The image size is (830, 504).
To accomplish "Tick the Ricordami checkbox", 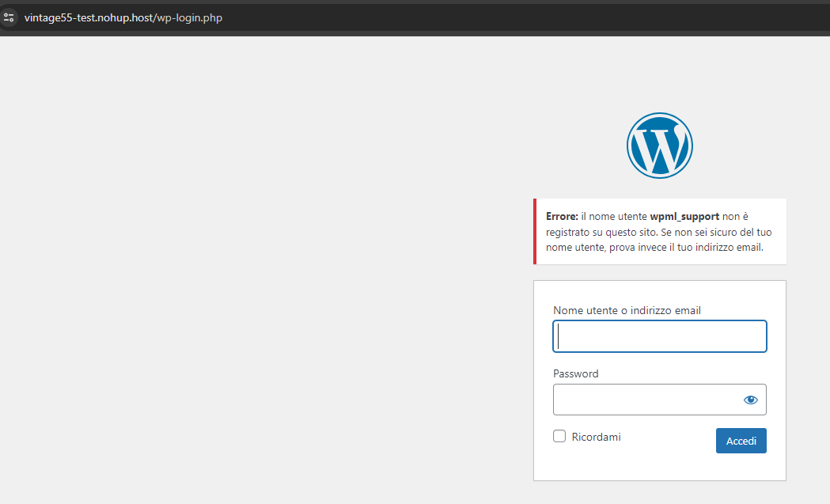I will (559, 436).
